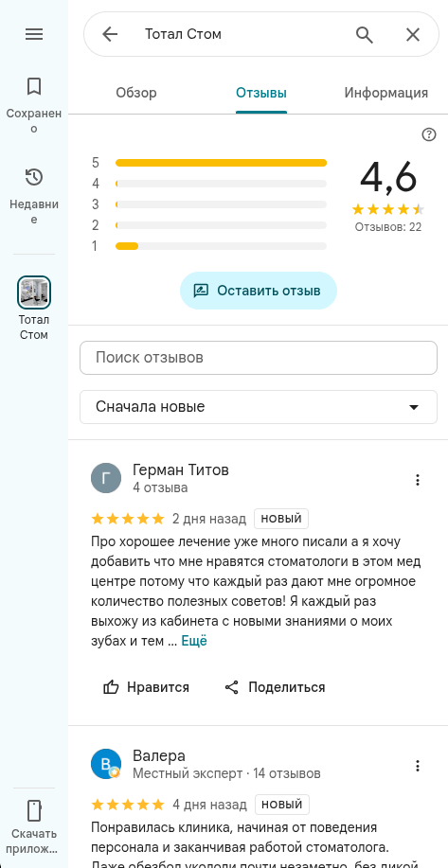Like Герман Титов's review with Нравится
Image resolution: width=448 pixels, height=868 pixels.
pos(146,687)
